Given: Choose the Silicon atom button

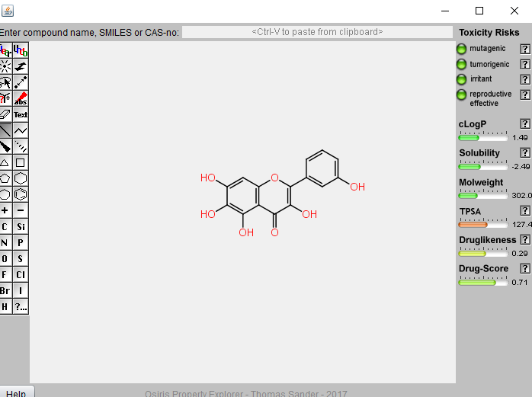Looking at the screenshot, I should [x=21, y=226].
